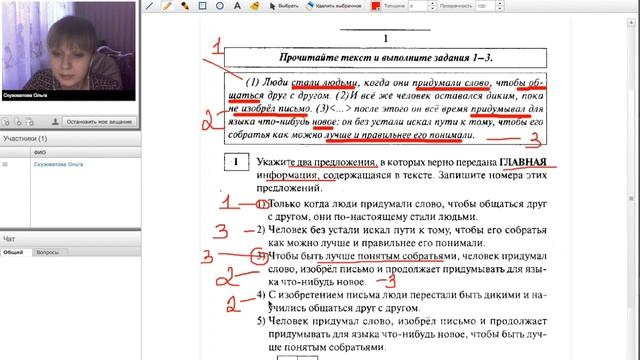Click the transparency value input field

485,6
